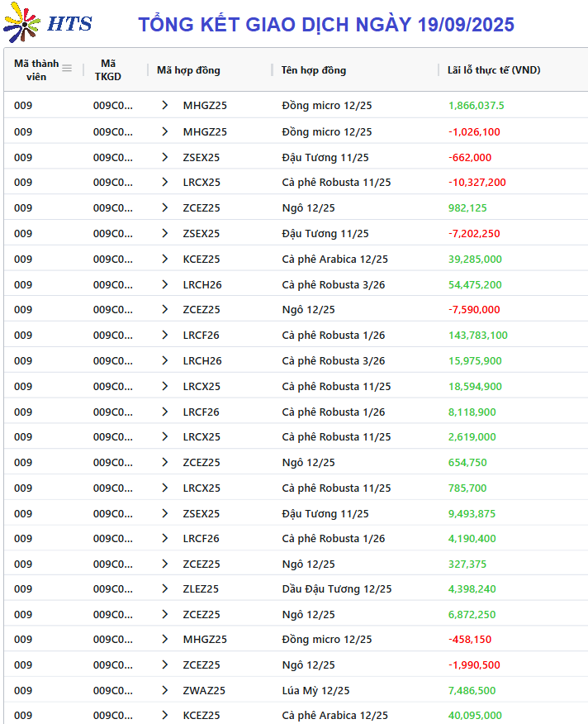Viewport: 588px width, 724px height.
Task: Select the Đậu Tương 11/25 row with -662,000
Action: click(x=296, y=158)
